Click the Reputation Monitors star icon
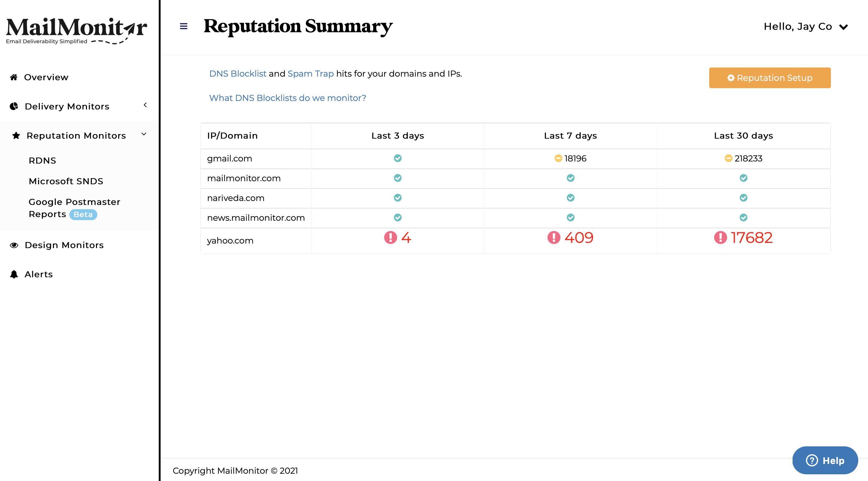 [x=16, y=135]
